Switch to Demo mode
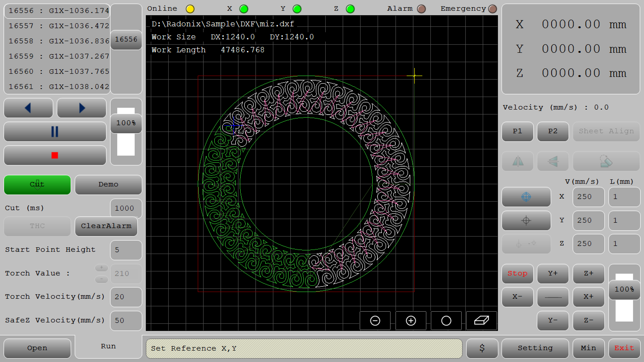 (x=108, y=185)
